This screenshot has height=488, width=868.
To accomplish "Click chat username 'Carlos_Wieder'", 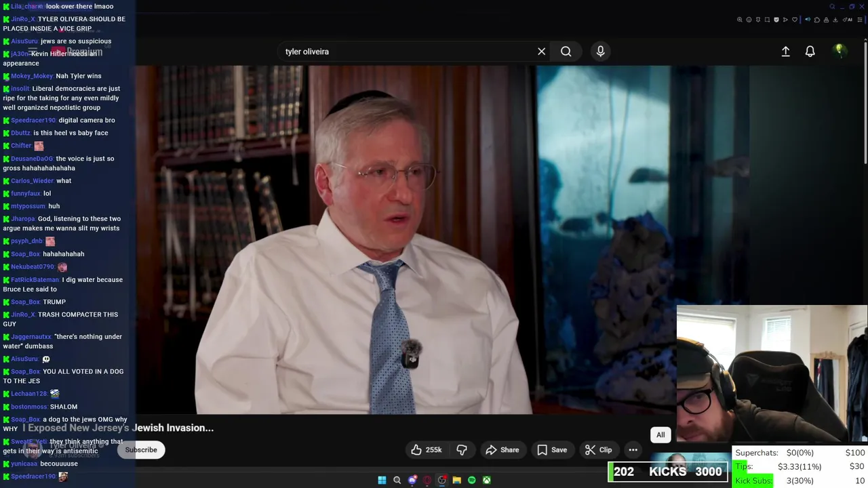I will [32, 181].
